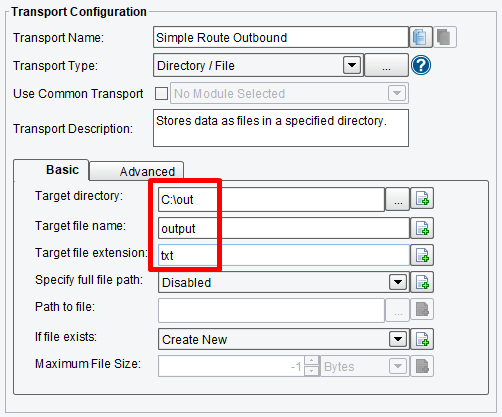
Task: Click the Transport Name text field
Action: tap(281, 37)
